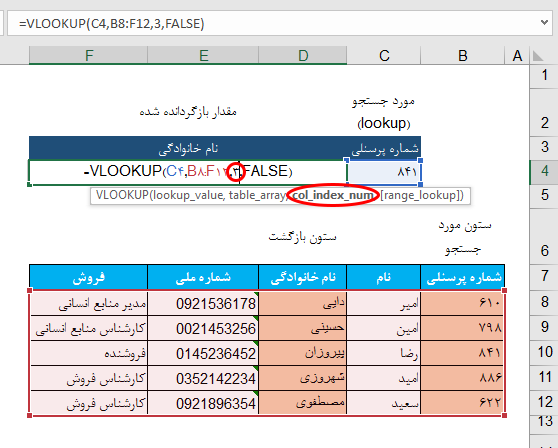Click cell C4 containing ۸۴۱

(x=384, y=172)
